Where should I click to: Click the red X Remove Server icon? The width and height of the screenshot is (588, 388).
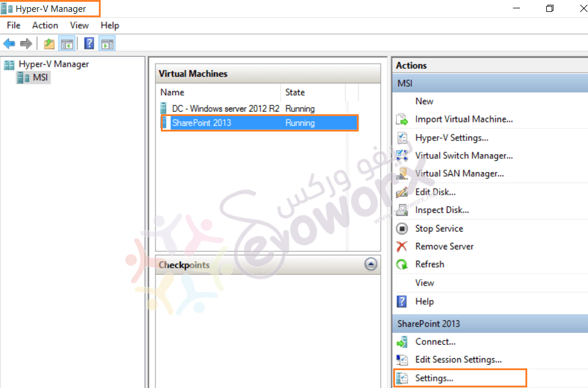tap(402, 246)
